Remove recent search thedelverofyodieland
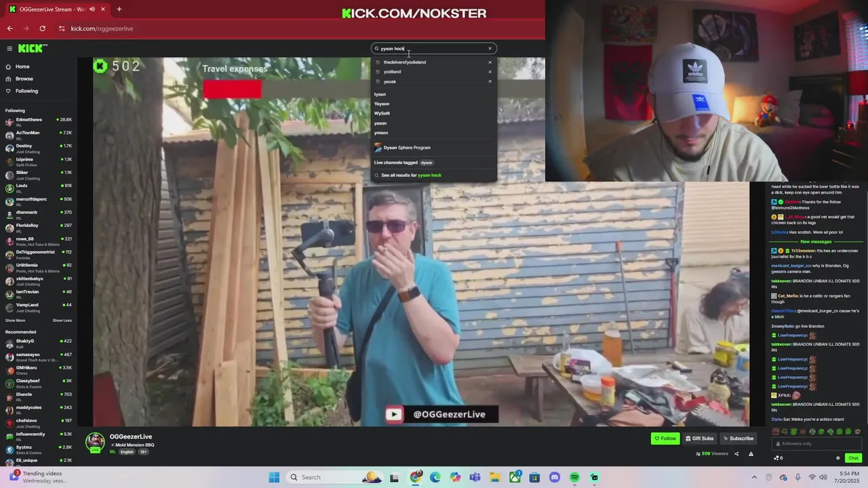Viewport: 868px width, 488px height. pos(490,62)
